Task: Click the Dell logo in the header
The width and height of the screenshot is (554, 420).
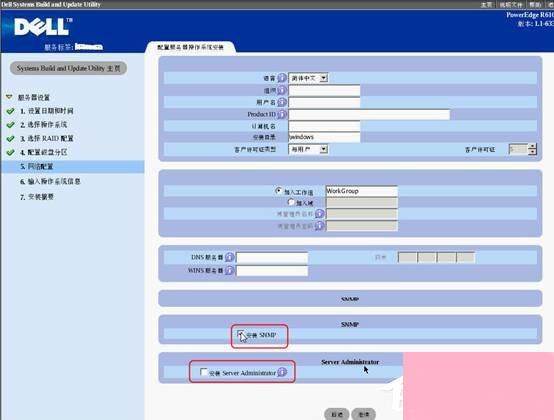Action: (43, 26)
